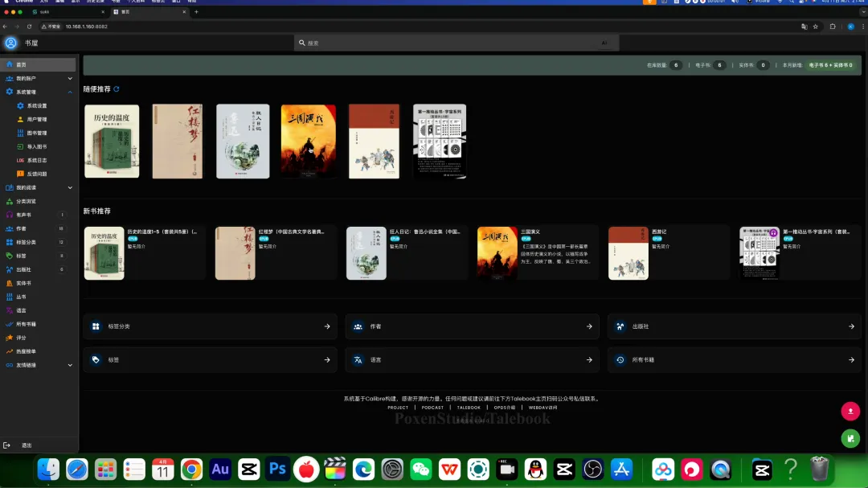868x488 pixels.
Task: Click the 搜索 search field
Action: [x=457, y=43]
